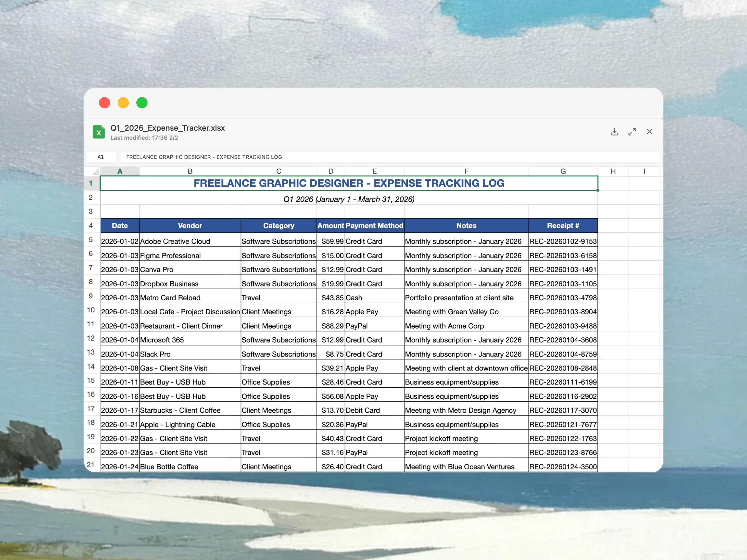Viewport: 747px width, 560px height.
Task: Click the file name Q1_2026_Expense_Tracker.xlsx
Action: 167,128
